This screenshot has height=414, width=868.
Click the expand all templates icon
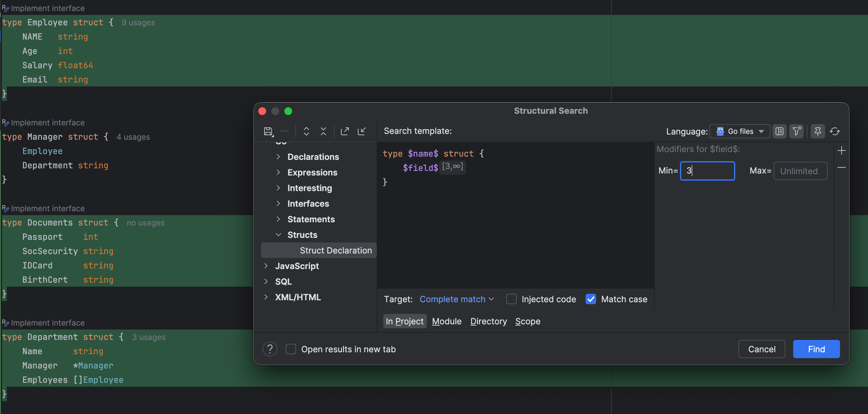306,131
